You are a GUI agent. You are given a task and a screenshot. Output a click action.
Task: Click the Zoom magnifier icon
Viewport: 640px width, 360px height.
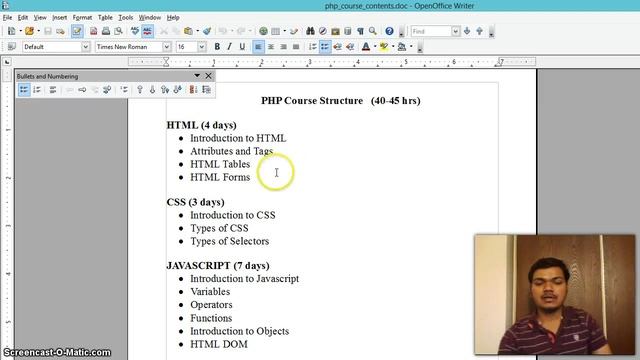click(373, 31)
